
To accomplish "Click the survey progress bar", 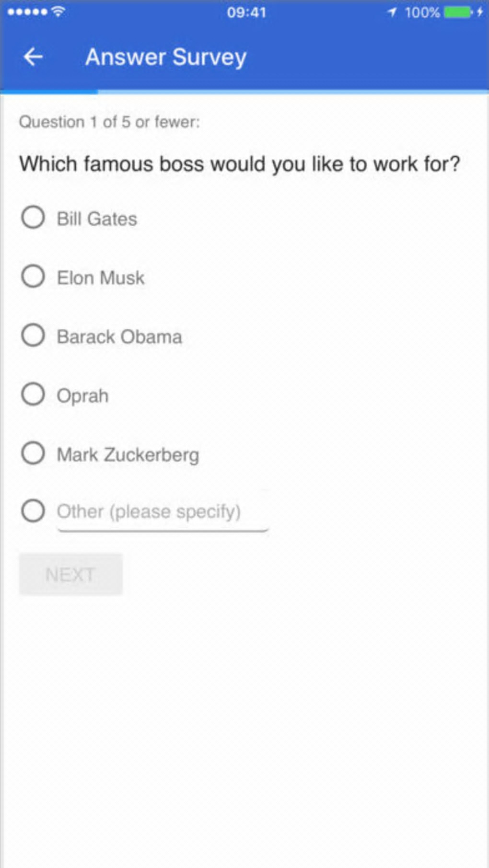I will pos(244,91).
